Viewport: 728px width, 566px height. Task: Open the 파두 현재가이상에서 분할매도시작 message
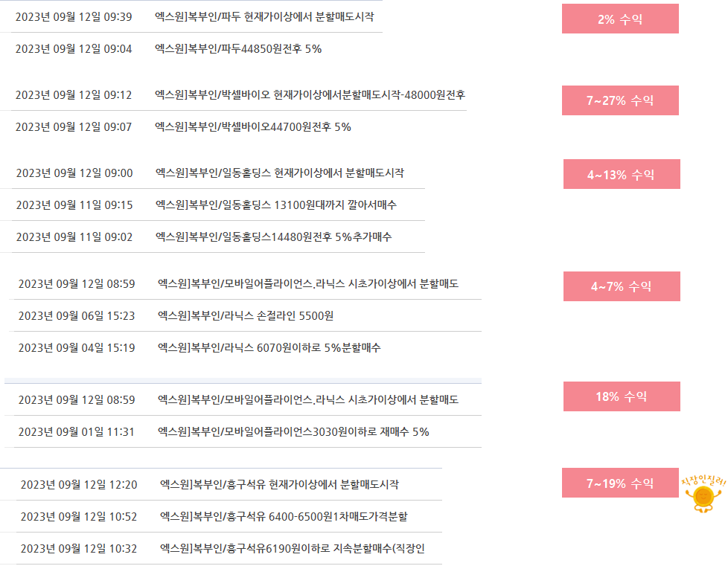click(264, 16)
